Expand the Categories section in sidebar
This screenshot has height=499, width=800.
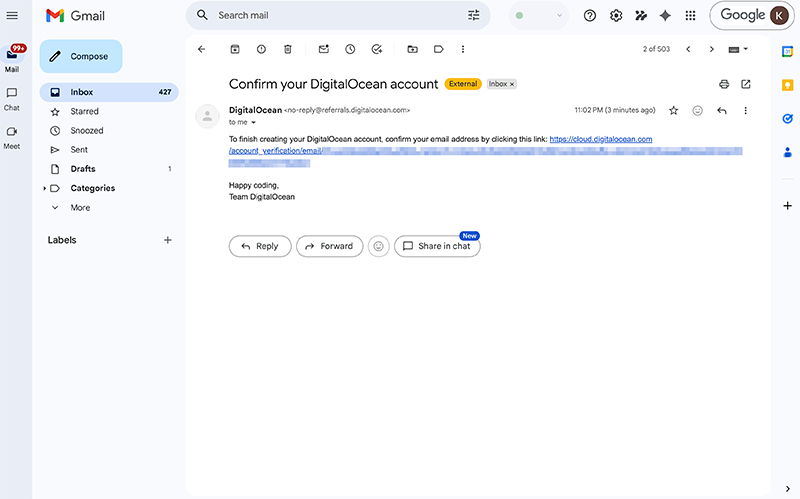[44, 188]
